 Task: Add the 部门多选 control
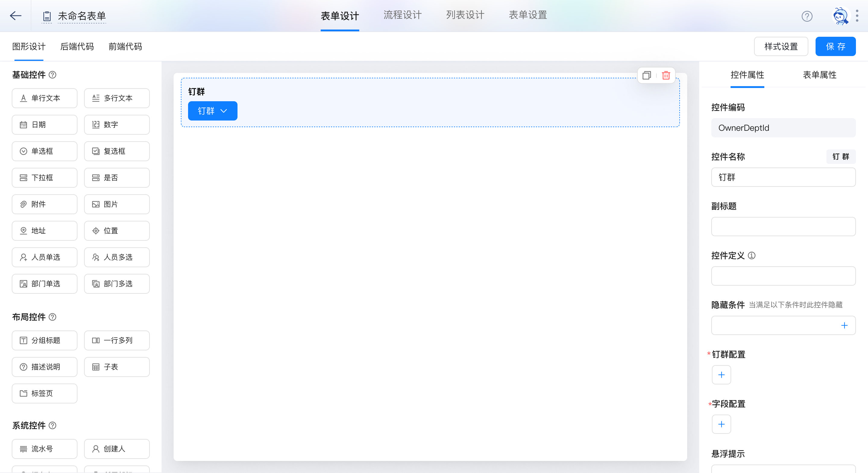point(117,284)
